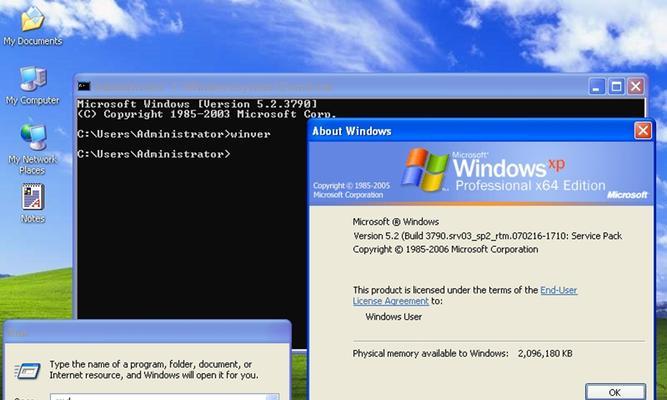Click the About Windows title bar
The width and height of the screenshot is (667, 400).
(x=481, y=131)
